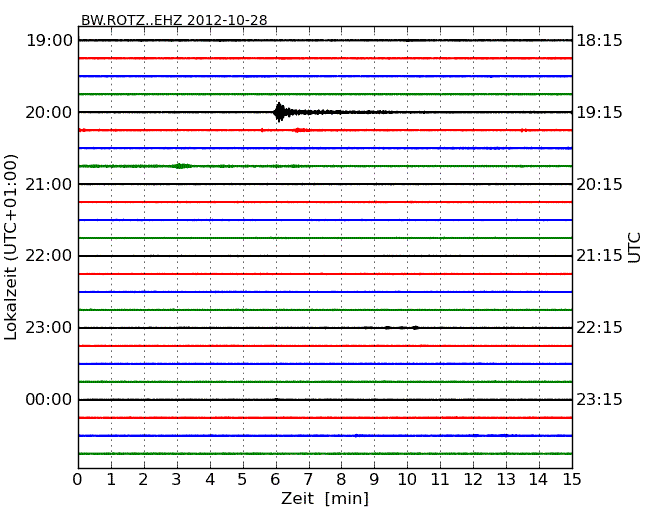Click the vertical UTC axis label
Image resolution: width=650 pixels, height=520 pixels.
[x=634, y=248]
